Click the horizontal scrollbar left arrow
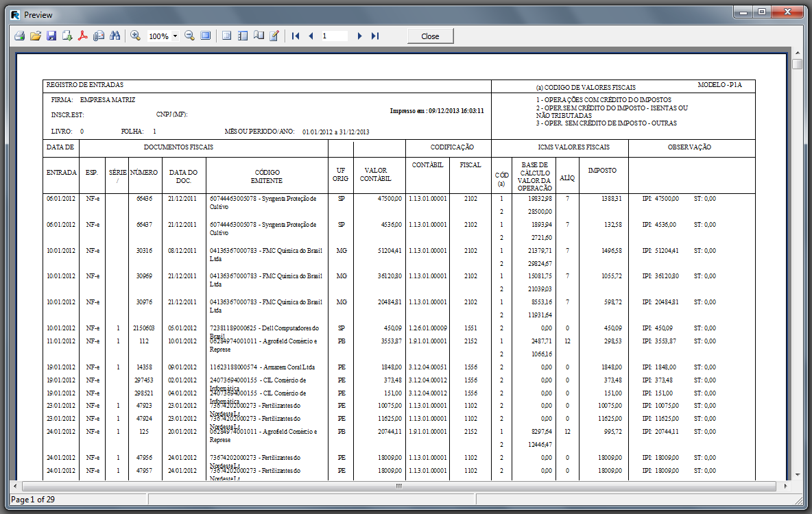812x514 pixels. [x=16, y=486]
